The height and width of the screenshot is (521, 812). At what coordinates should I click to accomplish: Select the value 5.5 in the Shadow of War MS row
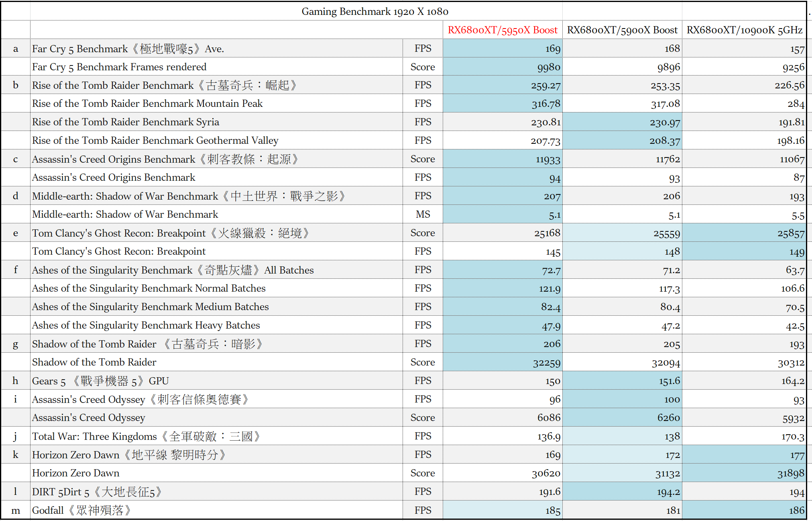pyautogui.click(x=798, y=215)
